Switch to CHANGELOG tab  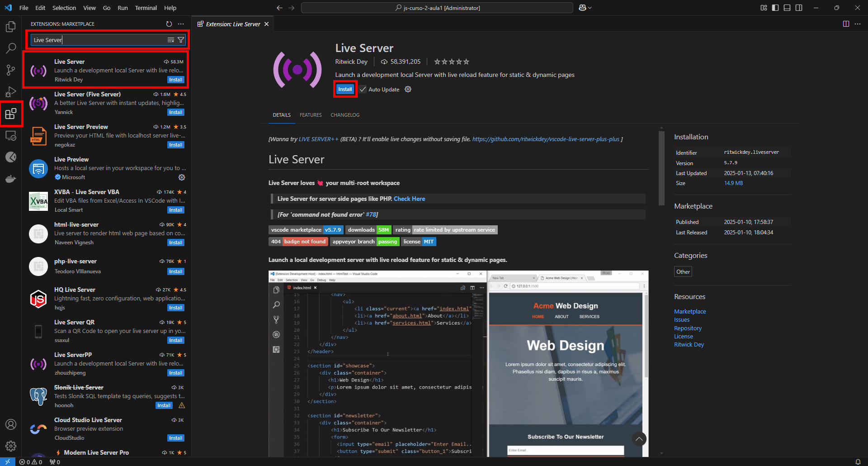pos(345,115)
